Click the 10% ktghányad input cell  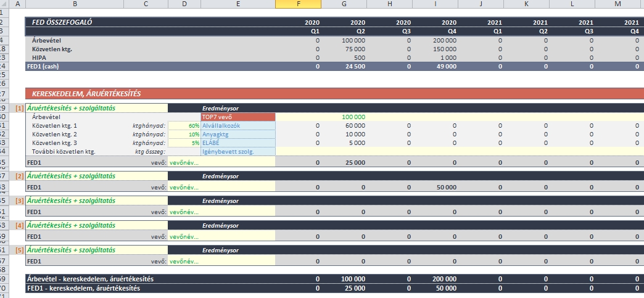tap(184, 134)
